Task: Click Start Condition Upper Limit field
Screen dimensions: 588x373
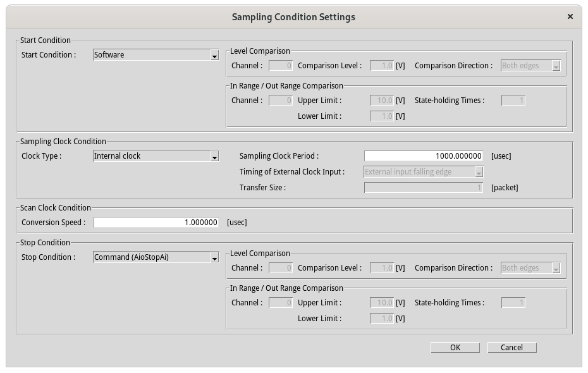Action: click(382, 101)
